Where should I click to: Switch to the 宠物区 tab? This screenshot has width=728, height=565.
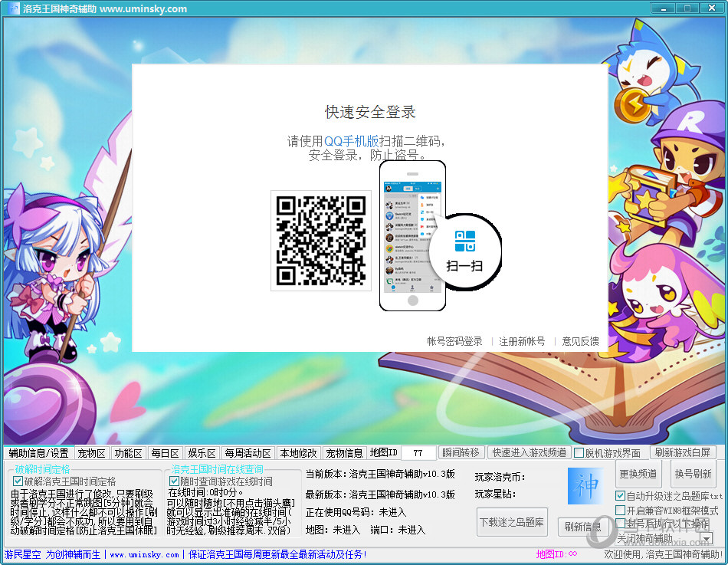(91, 453)
